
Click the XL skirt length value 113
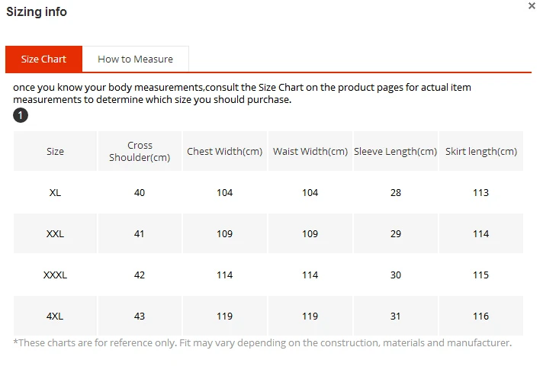click(481, 192)
